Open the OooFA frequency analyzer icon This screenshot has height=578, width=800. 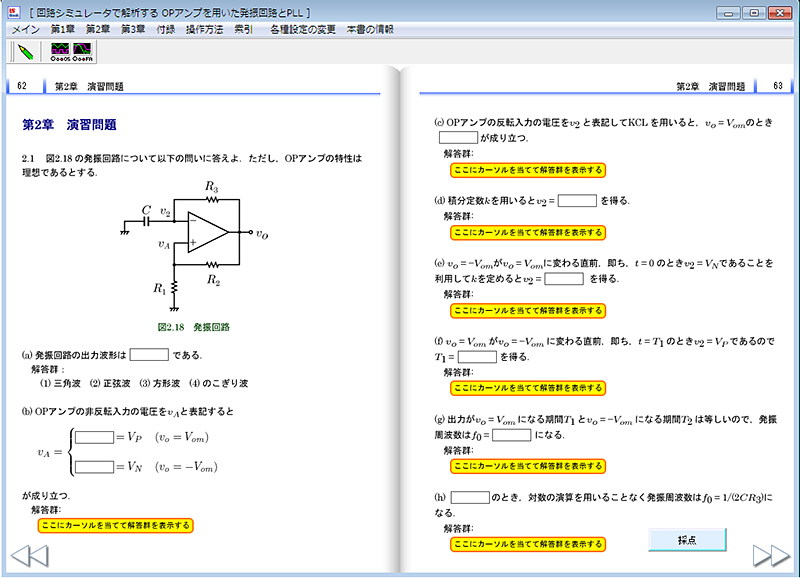click(x=83, y=52)
